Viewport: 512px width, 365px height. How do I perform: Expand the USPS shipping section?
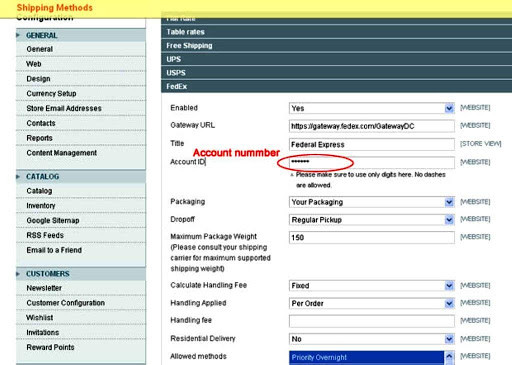pos(337,73)
